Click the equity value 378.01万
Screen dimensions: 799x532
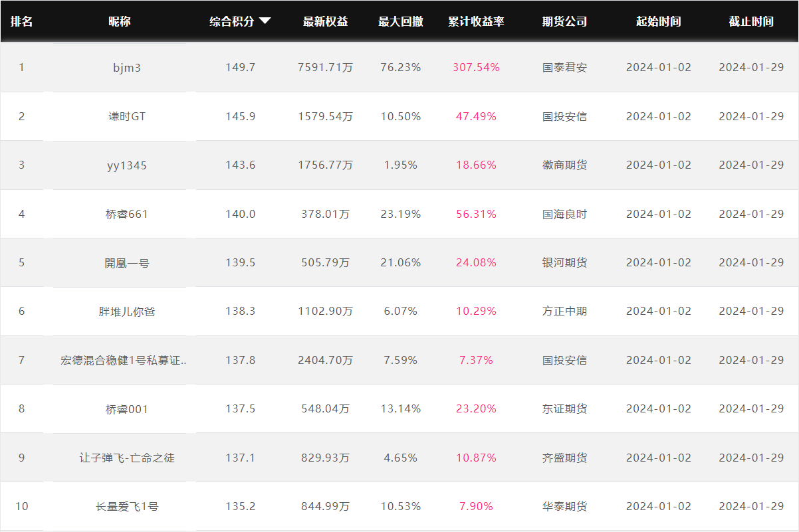coord(325,214)
